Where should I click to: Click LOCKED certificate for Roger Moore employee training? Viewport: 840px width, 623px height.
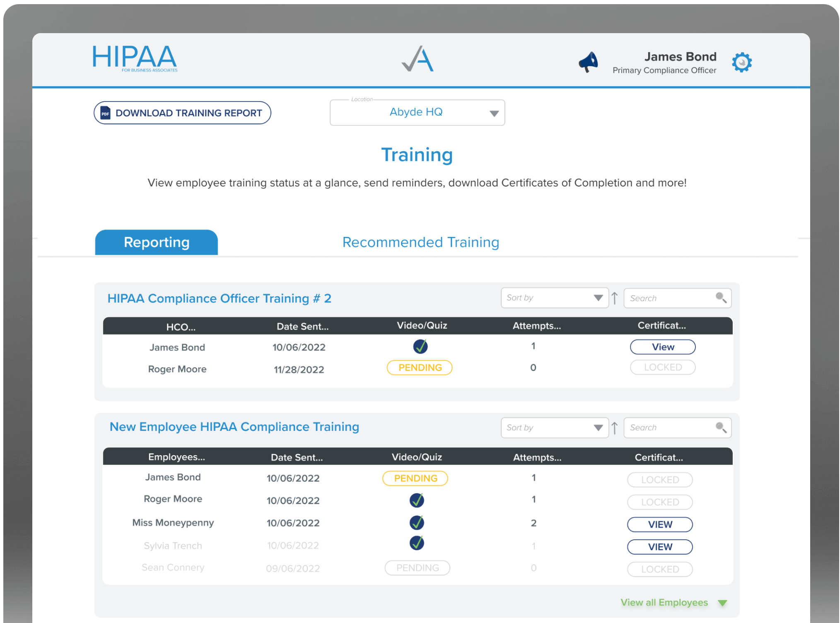[x=660, y=502]
